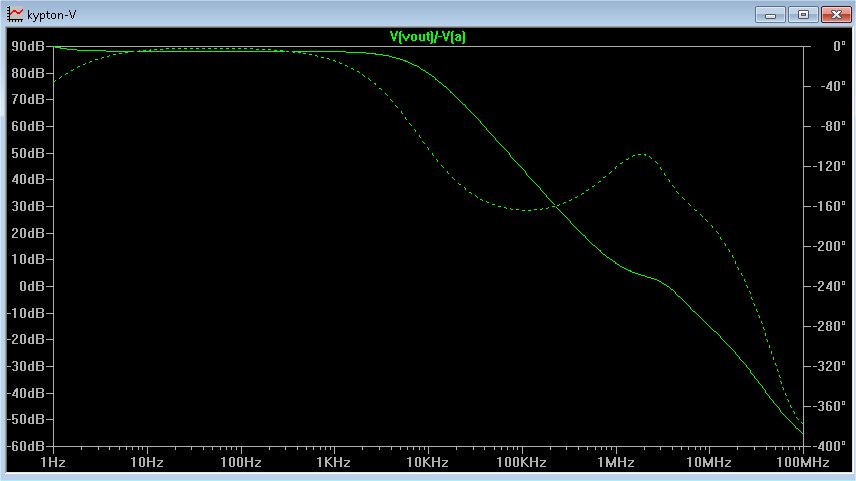This screenshot has width=856, height=481.
Task: Click the -360° phase axis label
Action: (x=829, y=406)
